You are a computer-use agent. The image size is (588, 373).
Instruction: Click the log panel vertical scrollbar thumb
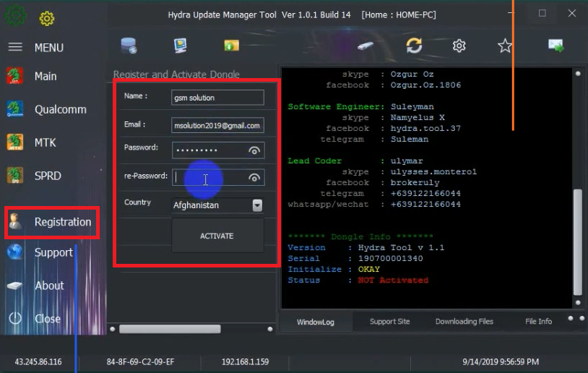(578, 242)
